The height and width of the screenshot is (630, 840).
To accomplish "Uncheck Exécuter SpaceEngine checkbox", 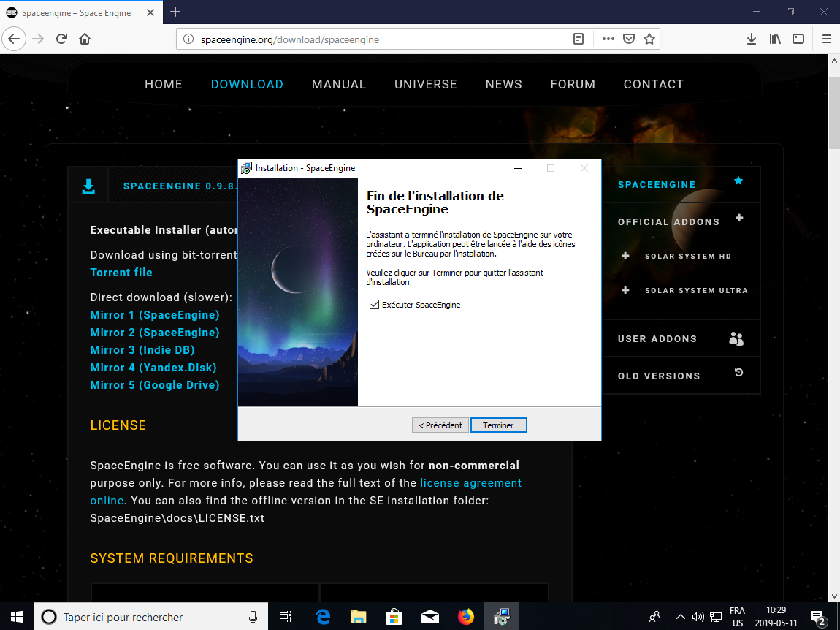I will 374,305.
